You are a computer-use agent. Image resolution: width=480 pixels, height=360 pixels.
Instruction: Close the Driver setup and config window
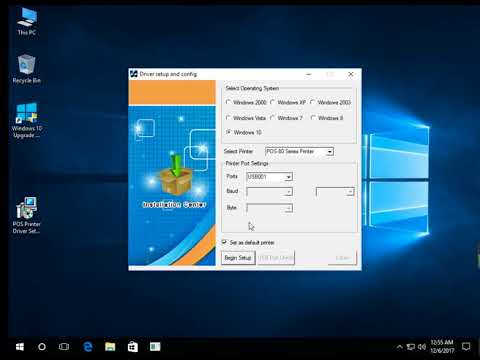351,74
